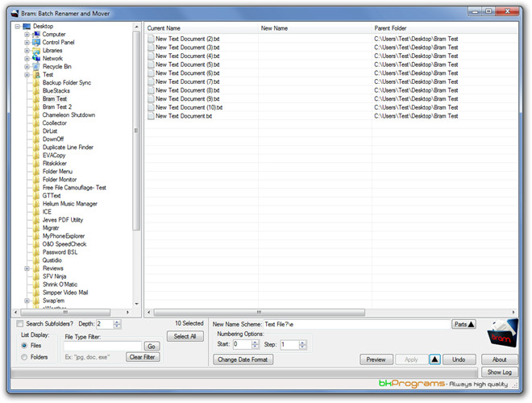
Task: Select the Free File Camouflage- Test folder
Action: 74,188
